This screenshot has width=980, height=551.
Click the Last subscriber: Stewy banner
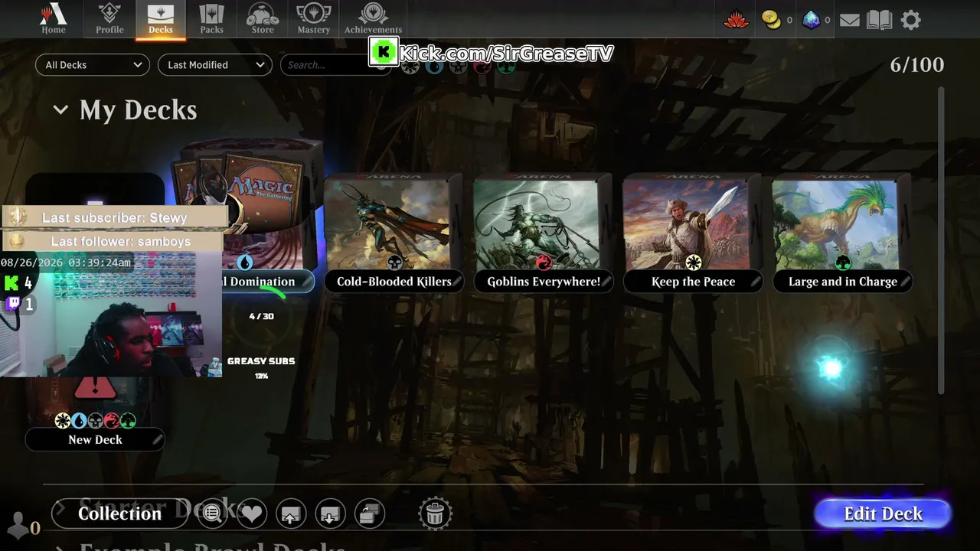[x=114, y=217]
